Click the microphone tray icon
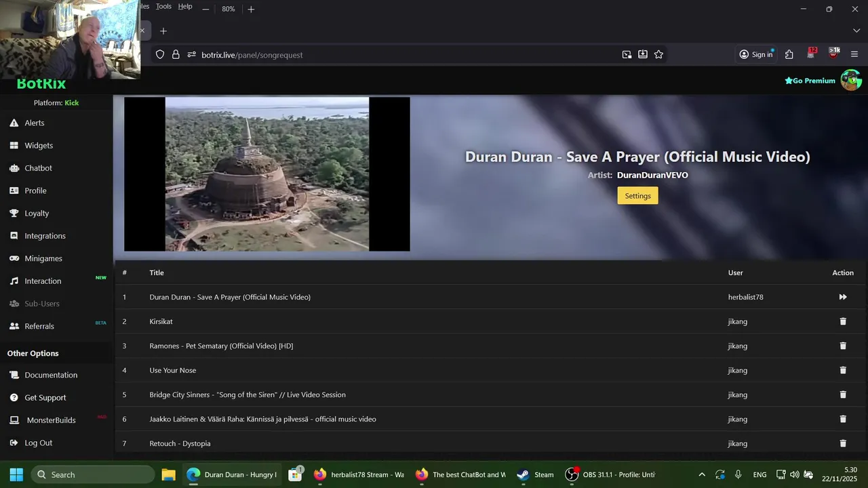868x488 pixels. coord(738,474)
